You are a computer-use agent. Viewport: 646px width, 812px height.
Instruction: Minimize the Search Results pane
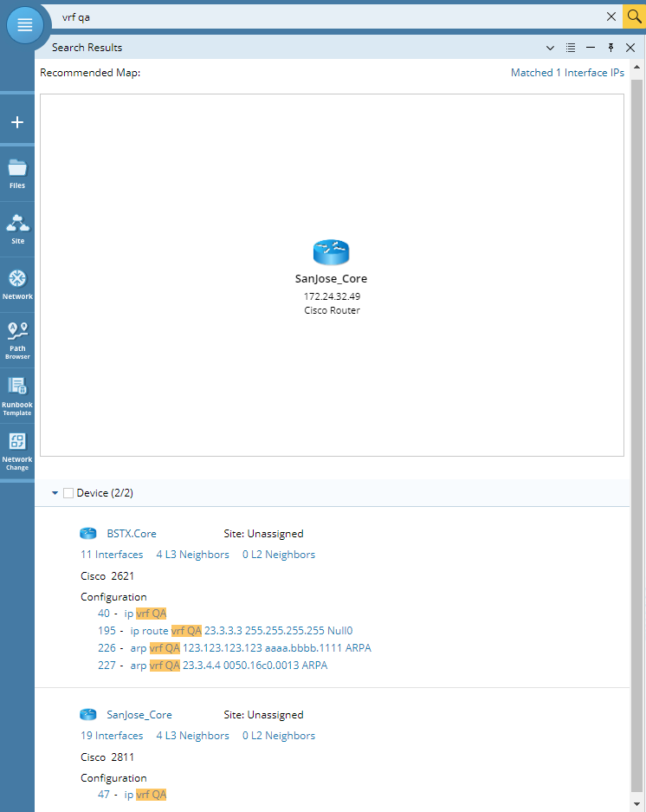pyautogui.click(x=591, y=48)
